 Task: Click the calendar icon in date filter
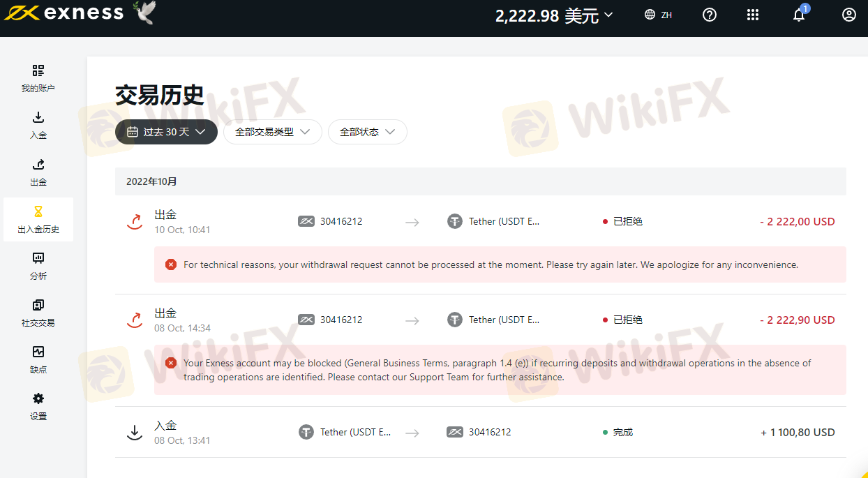click(133, 132)
